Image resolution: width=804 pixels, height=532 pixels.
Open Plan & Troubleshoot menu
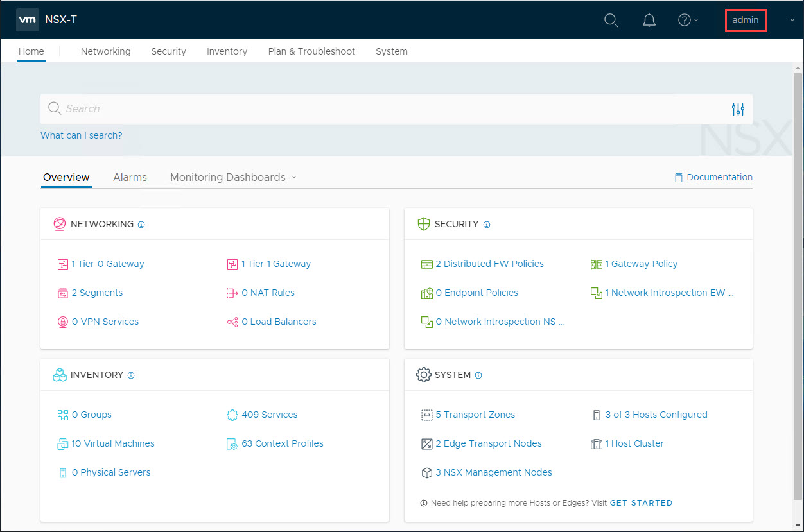[311, 51]
